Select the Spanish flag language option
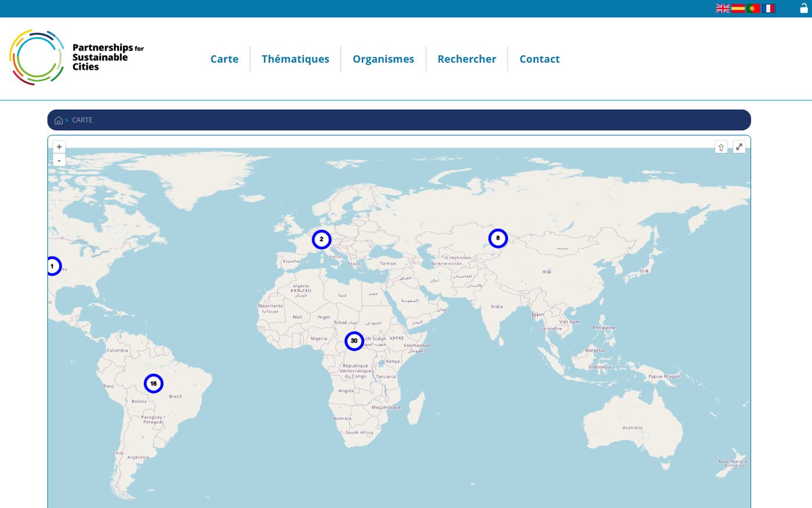This screenshot has width=812, height=508. (738, 8)
